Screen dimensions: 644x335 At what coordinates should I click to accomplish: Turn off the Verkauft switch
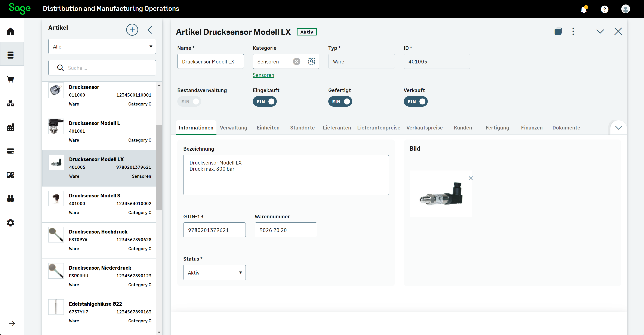click(x=416, y=101)
